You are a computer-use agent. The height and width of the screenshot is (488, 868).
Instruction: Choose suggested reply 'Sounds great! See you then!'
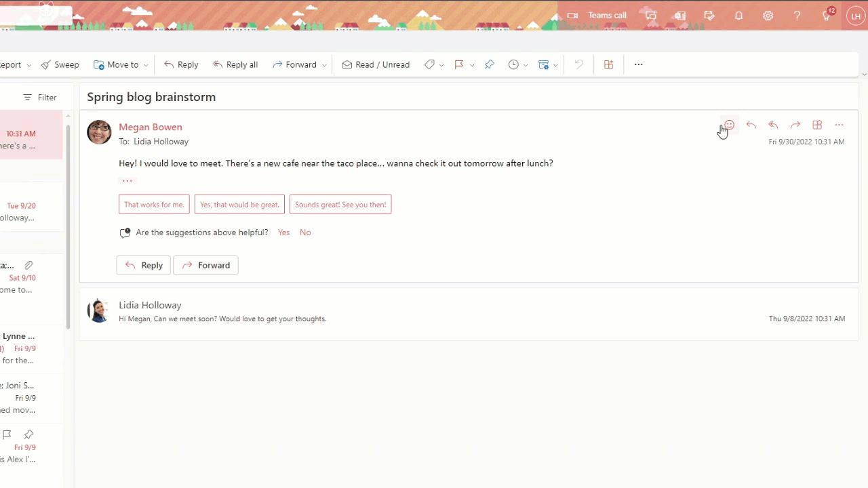[x=340, y=205]
